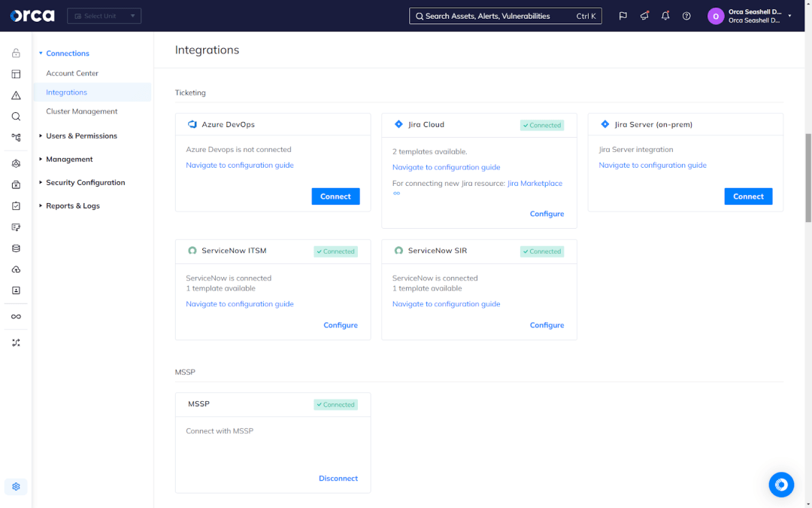Open Jira Cloud configuration guide link

pyautogui.click(x=447, y=167)
